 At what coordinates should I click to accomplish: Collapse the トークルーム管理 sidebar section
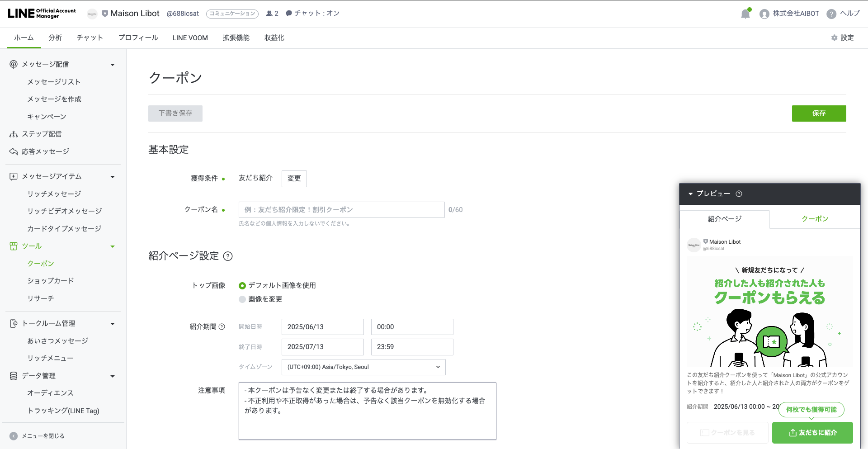pos(113,324)
